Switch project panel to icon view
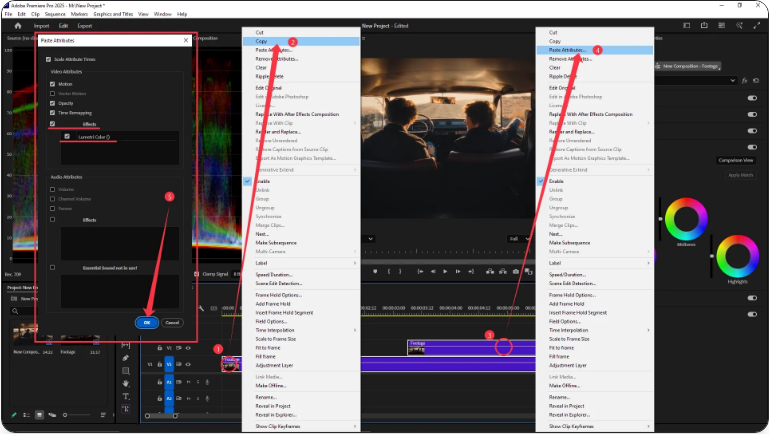Screen dimensions: 769x434 pyautogui.click(x=39, y=414)
